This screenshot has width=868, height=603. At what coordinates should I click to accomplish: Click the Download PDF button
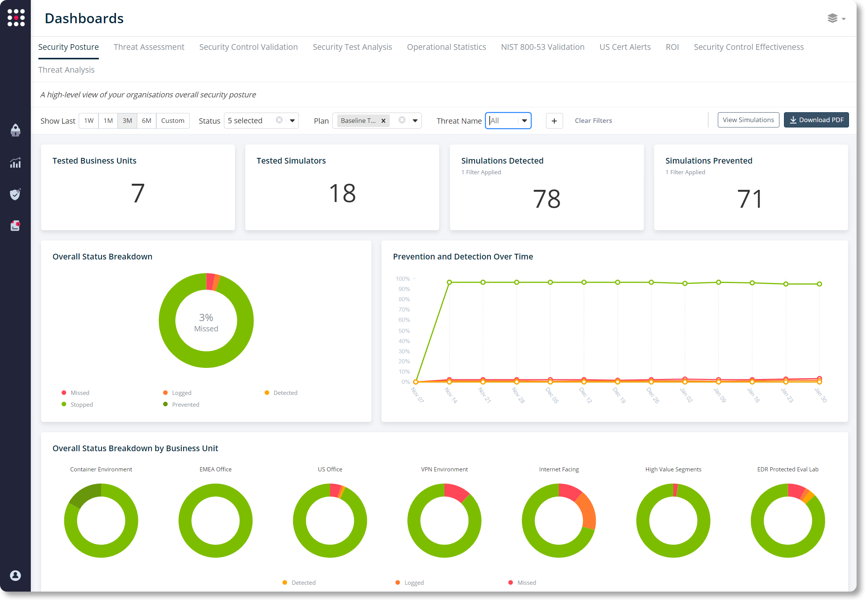click(816, 120)
